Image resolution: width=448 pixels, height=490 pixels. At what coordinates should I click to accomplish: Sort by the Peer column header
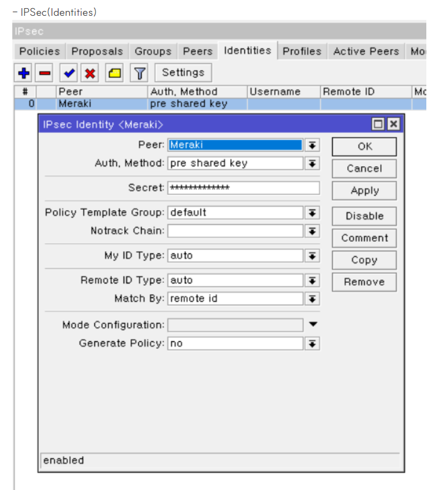[x=101, y=91]
